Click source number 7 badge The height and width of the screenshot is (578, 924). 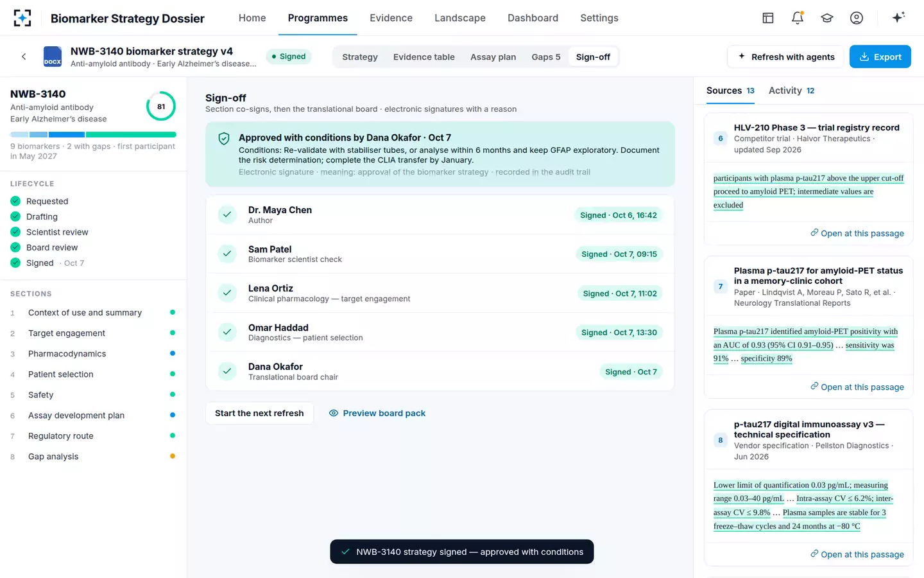[721, 286]
